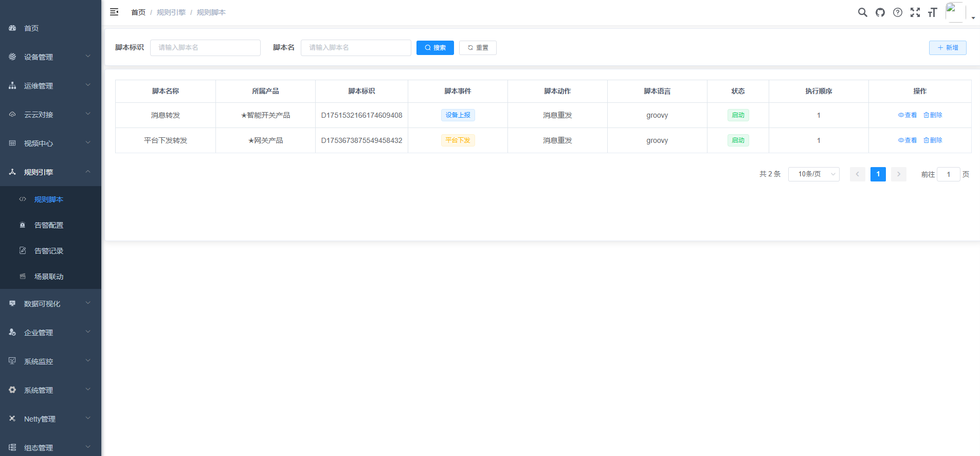Open the help documentation question icon
Viewport: 980px width, 456px height.
[x=897, y=12]
